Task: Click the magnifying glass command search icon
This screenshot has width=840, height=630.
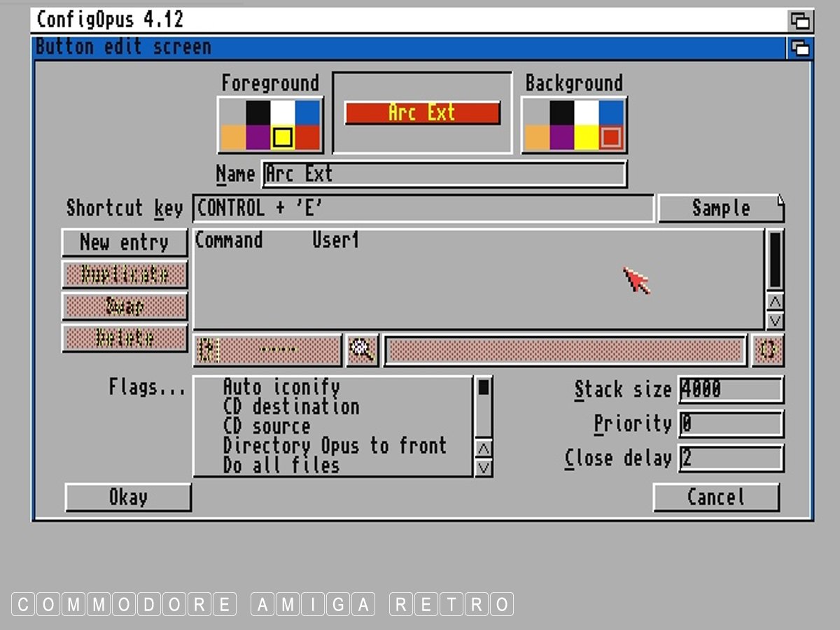Action: 362,349
